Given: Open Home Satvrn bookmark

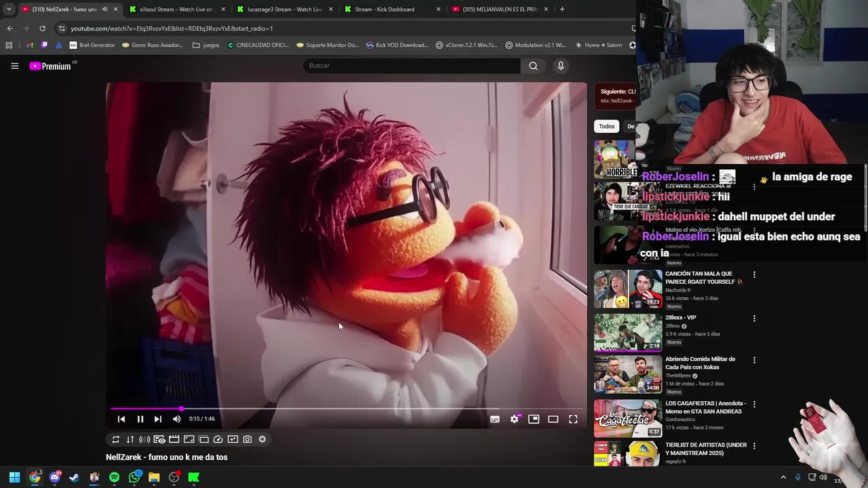Looking at the screenshot, I should point(599,45).
